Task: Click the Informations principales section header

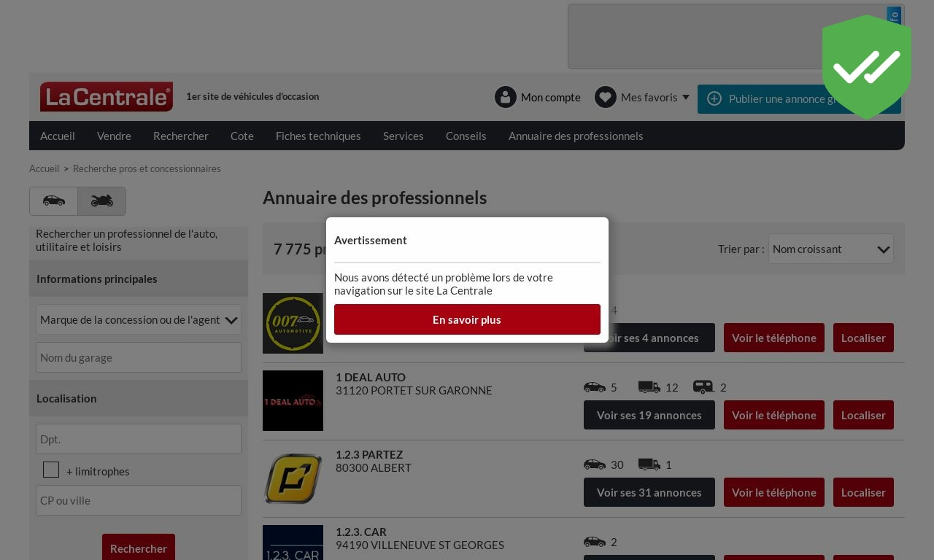Action: click(x=139, y=279)
